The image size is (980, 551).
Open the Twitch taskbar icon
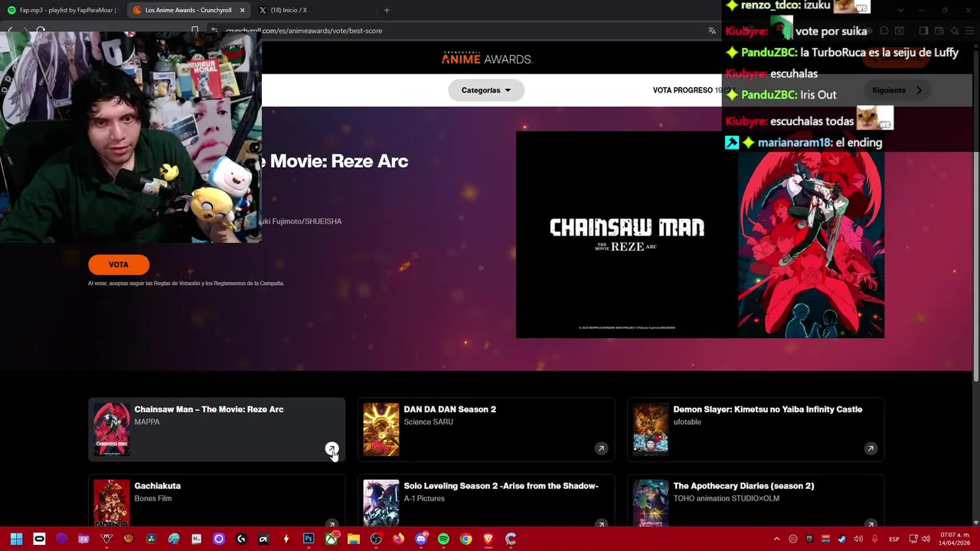(83, 539)
